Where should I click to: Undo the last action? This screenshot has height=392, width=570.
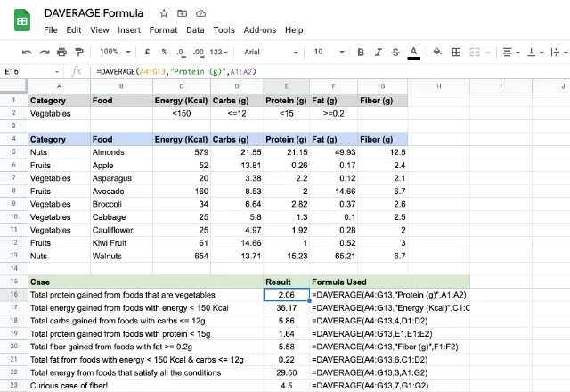coord(27,53)
